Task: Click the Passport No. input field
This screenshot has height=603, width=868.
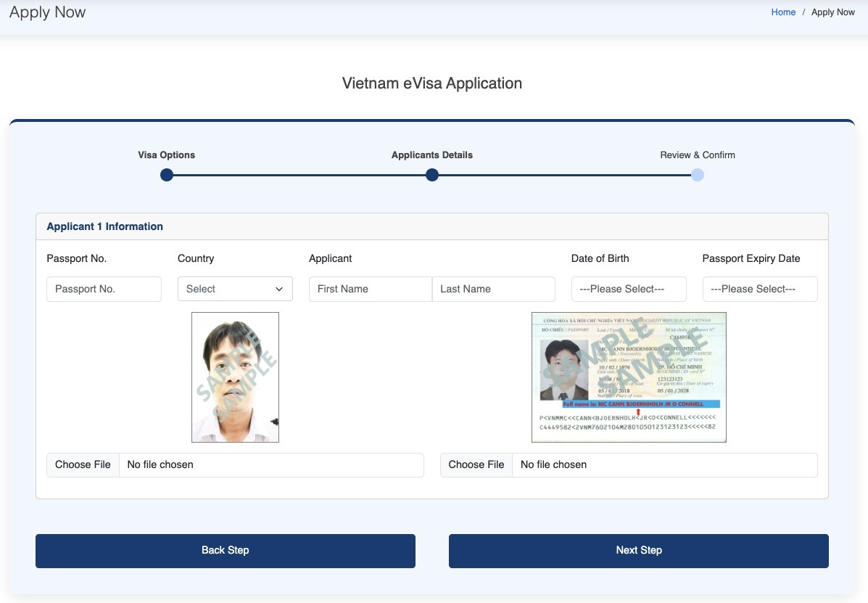Action: (x=104, y=289)
